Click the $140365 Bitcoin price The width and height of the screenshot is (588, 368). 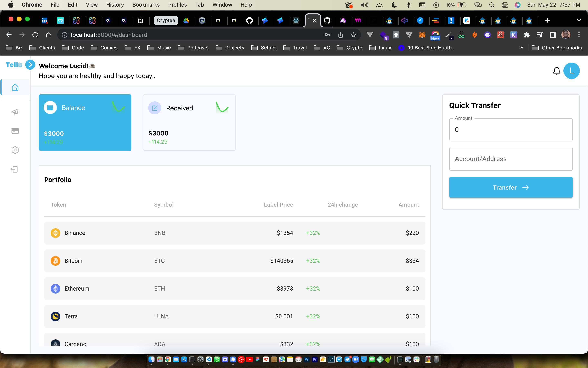click(x=282, y=261)
